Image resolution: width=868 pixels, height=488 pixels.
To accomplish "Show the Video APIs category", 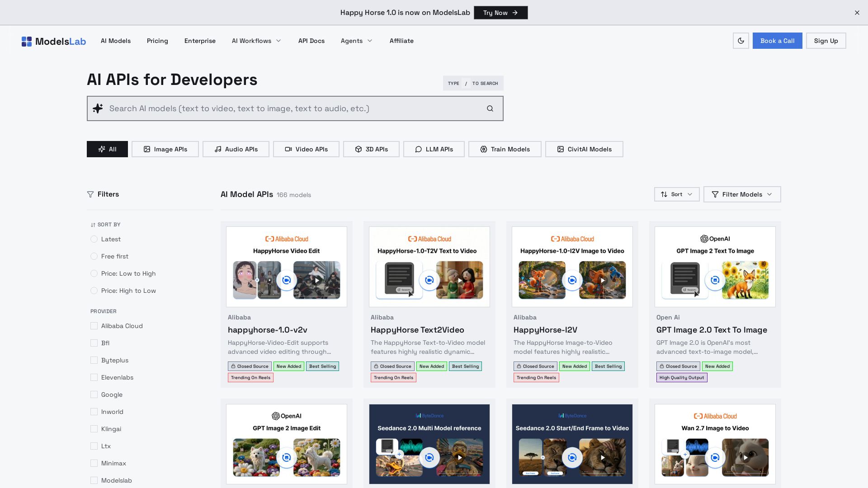I will (x=306, y=149).
